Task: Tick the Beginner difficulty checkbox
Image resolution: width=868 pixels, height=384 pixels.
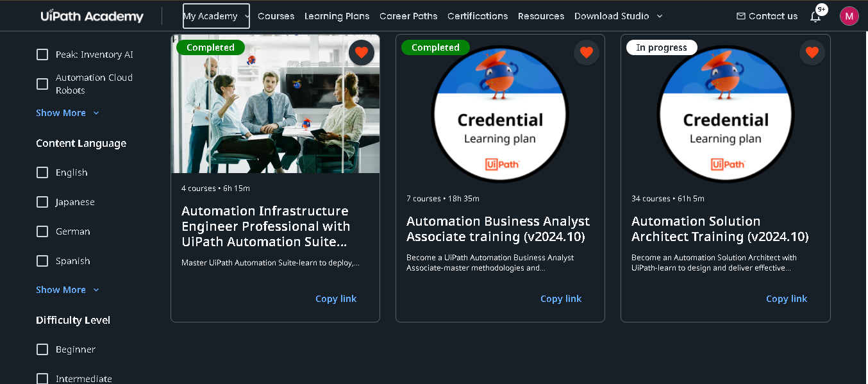Action: click(x=42, y=349)
